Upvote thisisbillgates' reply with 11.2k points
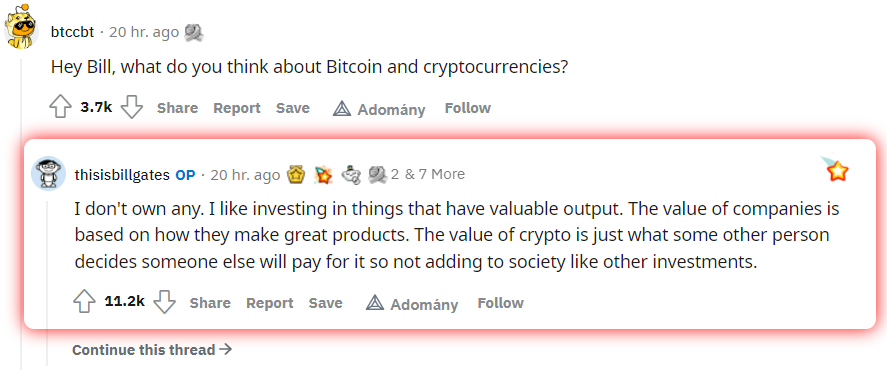887x370 pixels. tap(84, 302)
